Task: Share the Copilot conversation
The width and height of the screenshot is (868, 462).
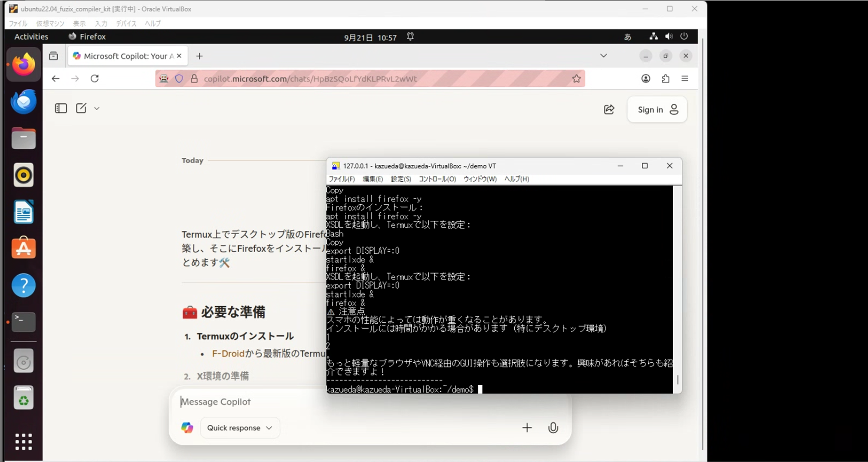Action: point(609,109)
